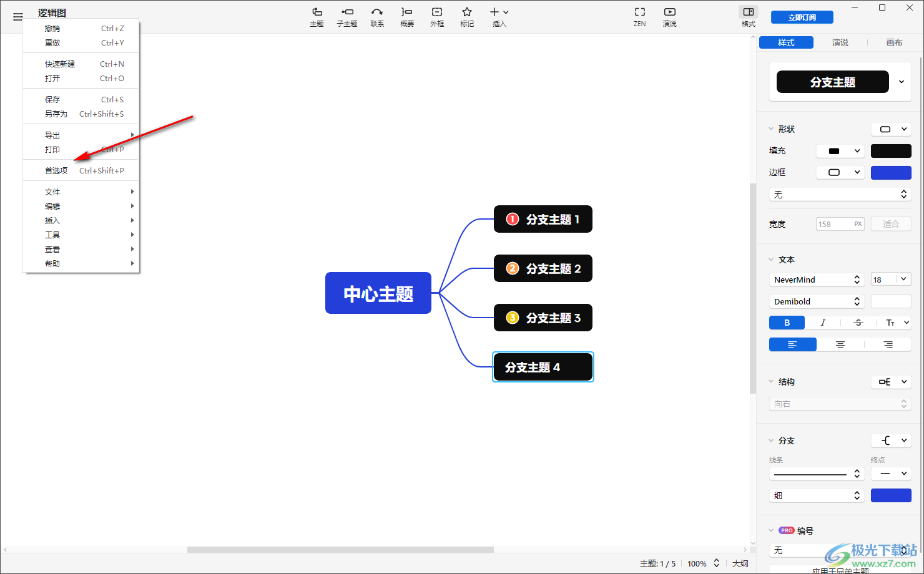The height and width of the screenshot is (574, 924).
Task: Choose Save As (另存为) menu item
Action: pyautogui.click(x=81, y=114)
